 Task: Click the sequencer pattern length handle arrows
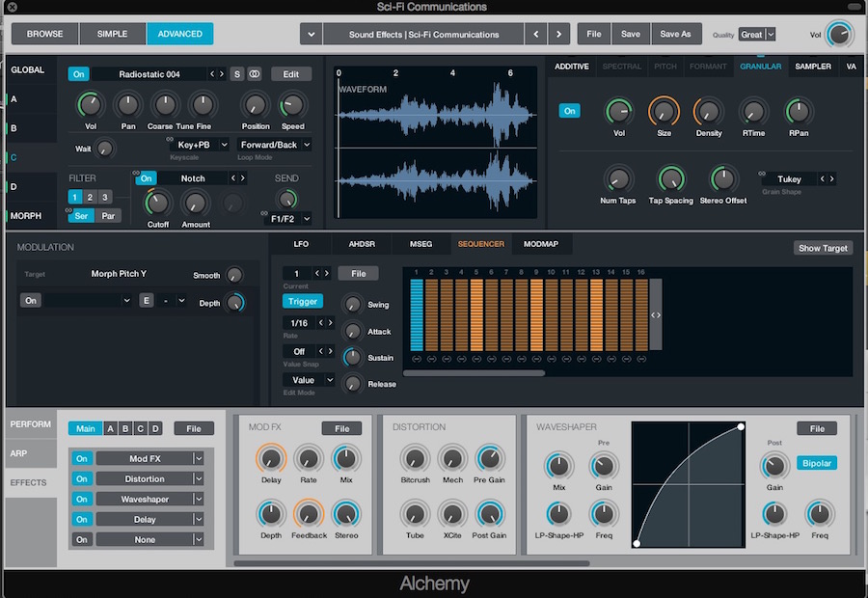[x=656, y=314]
